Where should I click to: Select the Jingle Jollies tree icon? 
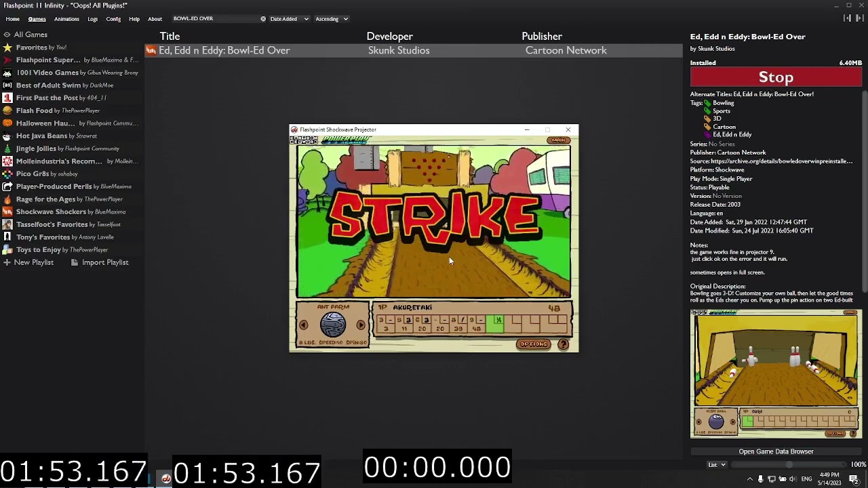pyautogui.click(x=7, y=148)
